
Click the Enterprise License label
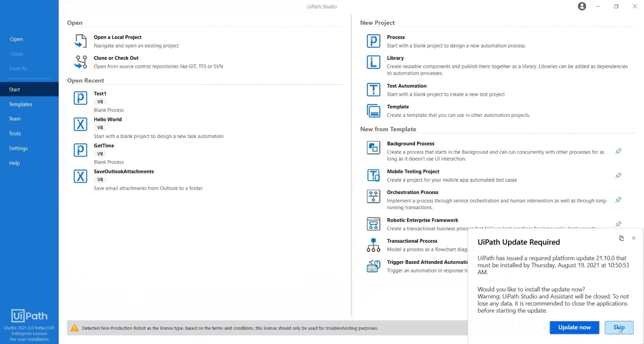29,333
